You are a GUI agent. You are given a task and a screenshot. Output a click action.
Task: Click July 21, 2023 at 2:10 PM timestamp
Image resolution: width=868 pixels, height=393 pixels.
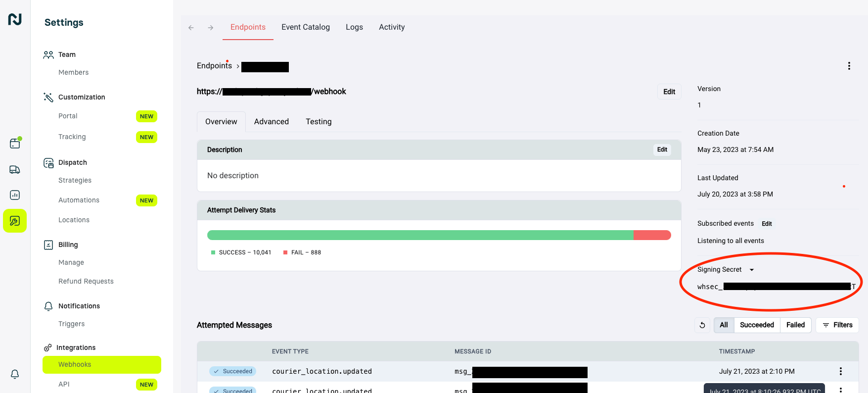757,371
